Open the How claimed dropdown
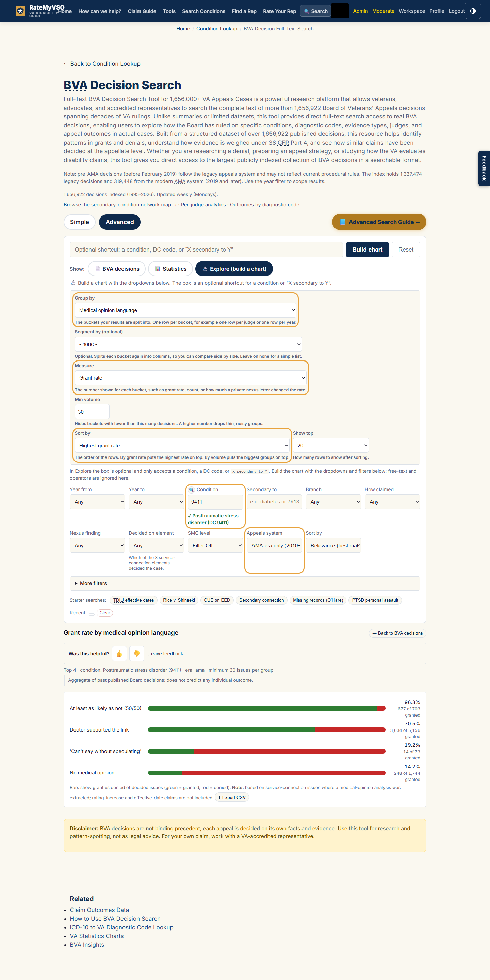The image size is (490, 980). point(392,502)
